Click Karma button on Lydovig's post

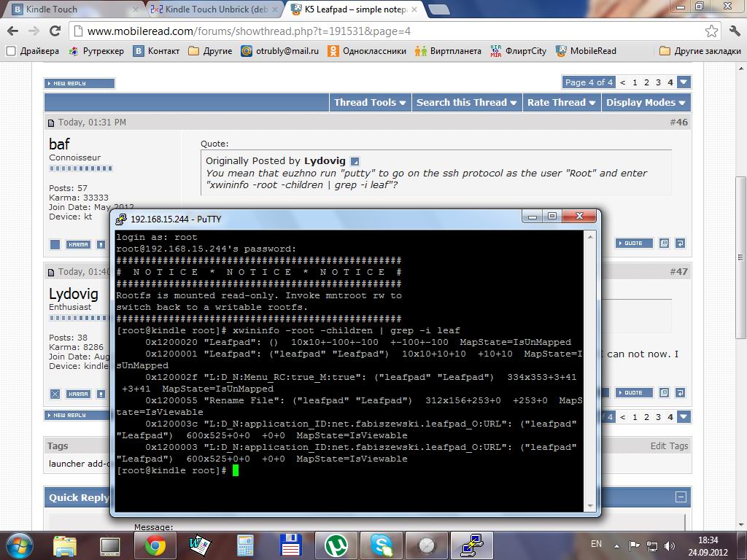pyautogui.click(x=79, y=394)
